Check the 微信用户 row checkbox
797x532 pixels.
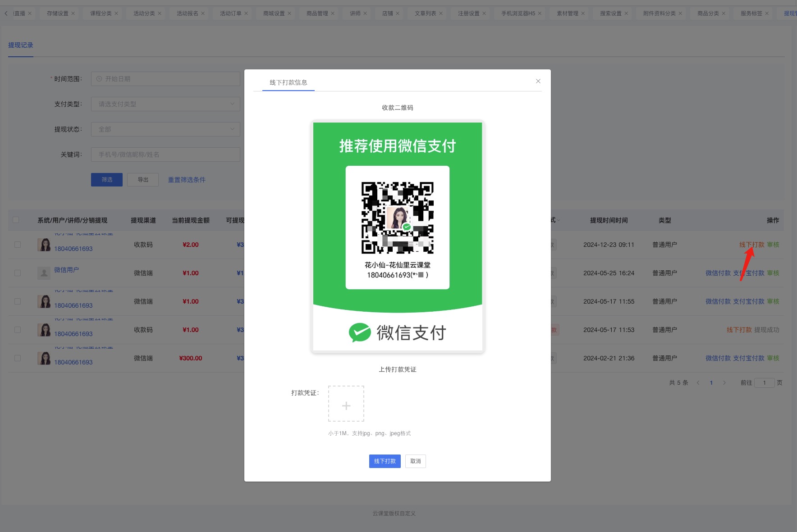pos(18,273)
